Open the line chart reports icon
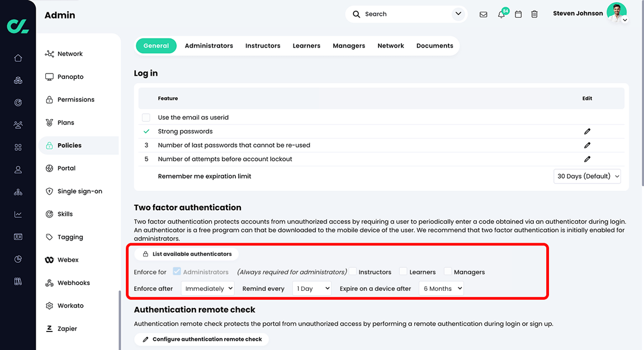This screenshot has height=350, width=644. [18, 215]
